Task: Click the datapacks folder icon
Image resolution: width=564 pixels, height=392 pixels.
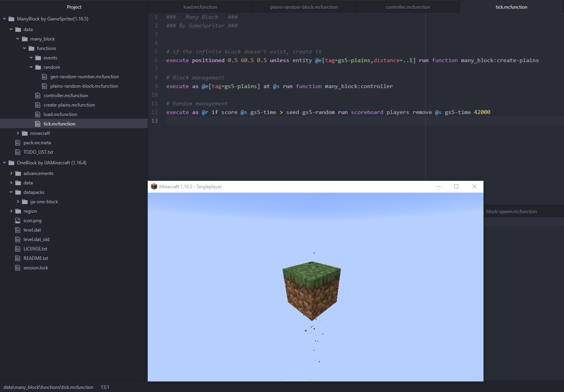Action: coord(18,192)
